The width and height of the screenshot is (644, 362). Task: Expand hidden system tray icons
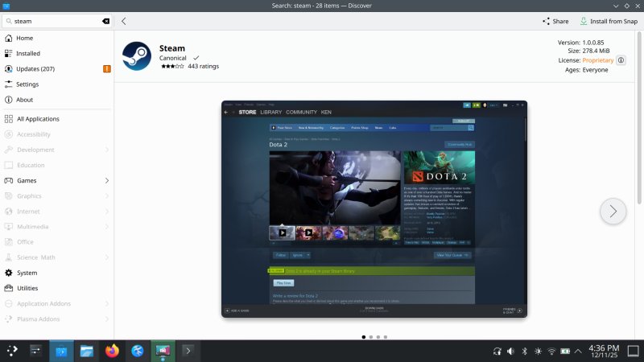point(578,352)
